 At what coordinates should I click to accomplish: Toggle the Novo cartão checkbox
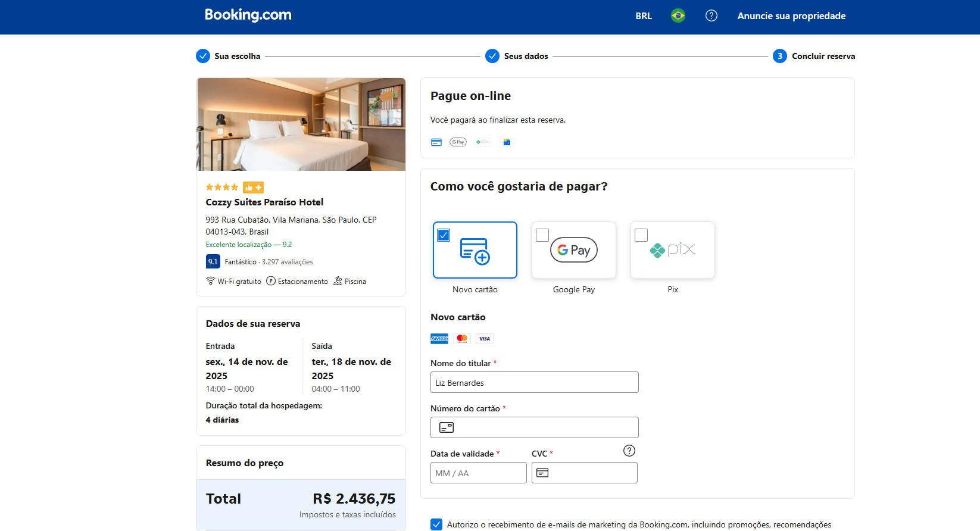(x=444, y=235)
